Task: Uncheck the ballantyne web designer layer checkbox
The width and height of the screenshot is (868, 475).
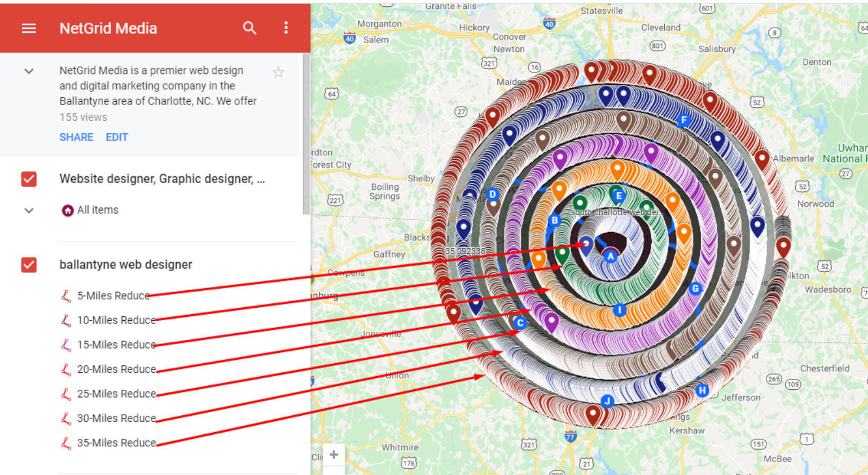Action: point(29,265)
